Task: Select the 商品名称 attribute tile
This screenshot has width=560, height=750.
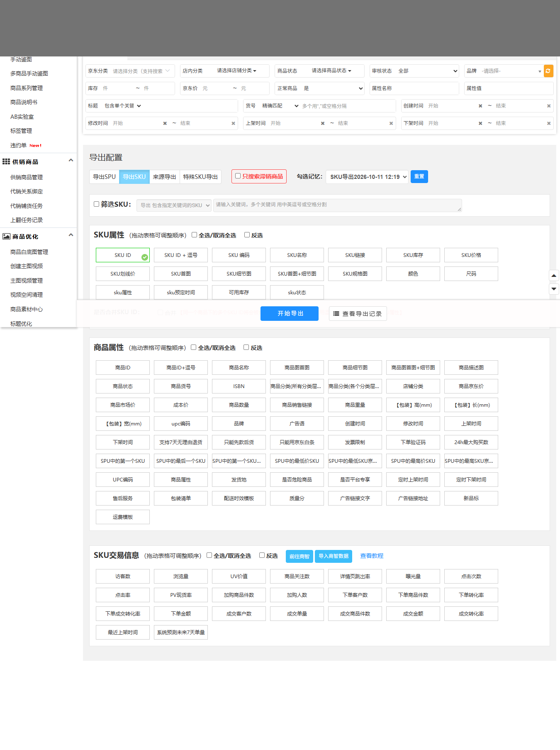Action: (239, 368)
